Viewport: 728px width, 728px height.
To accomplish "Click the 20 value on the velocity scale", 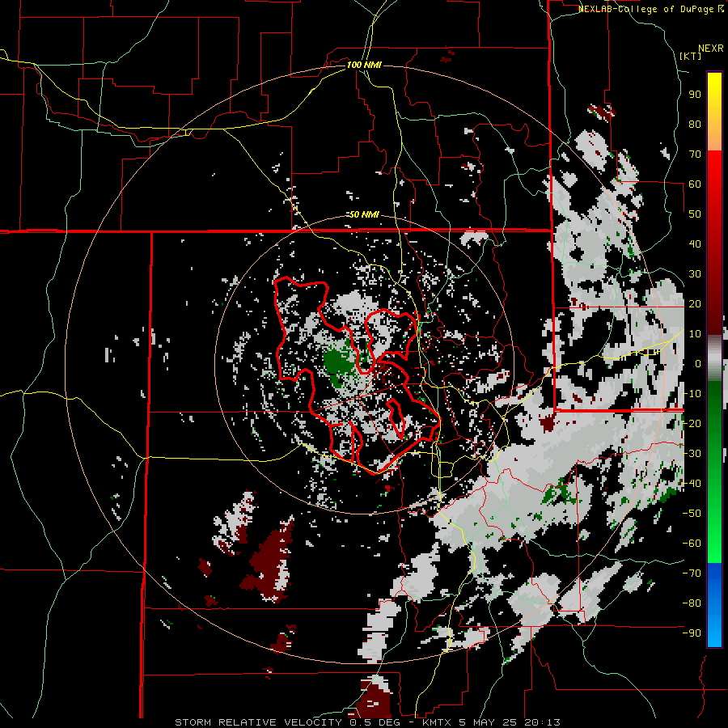I will pos(695,303).
